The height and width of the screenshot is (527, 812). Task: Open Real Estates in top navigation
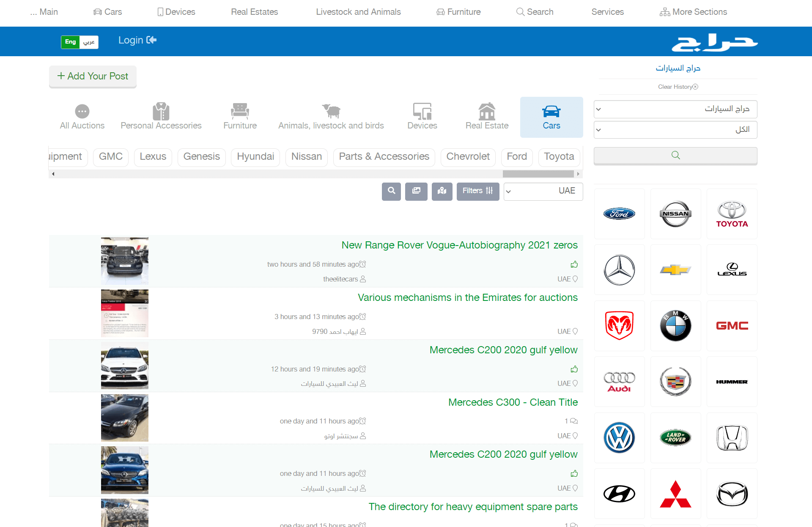point(254,12)
